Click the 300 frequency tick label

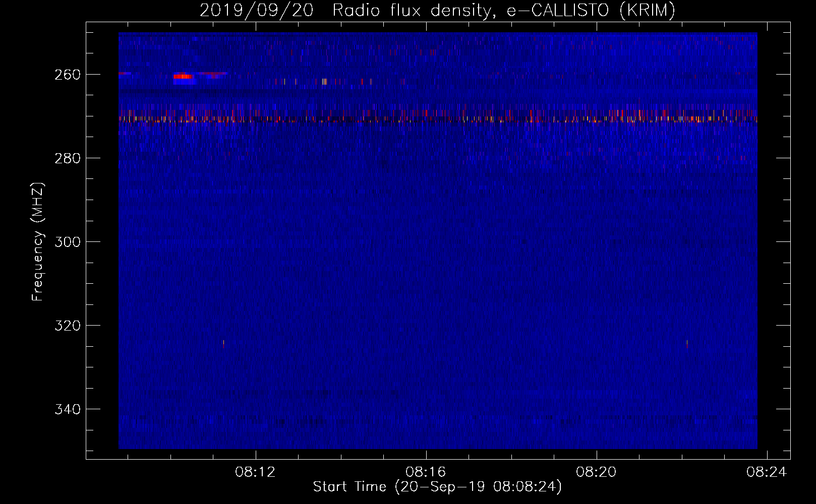68,242
